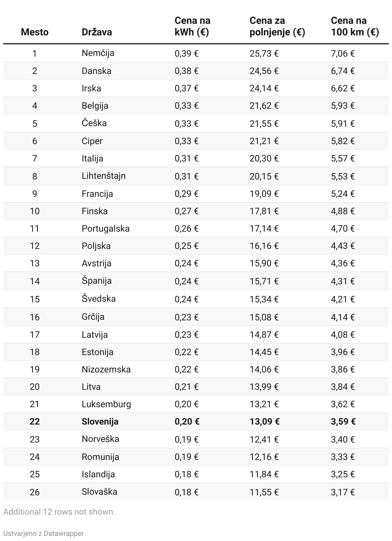Click rank number 22 in table
The height and width of the screenshot is (541, 392).
[x=35, y=422]
